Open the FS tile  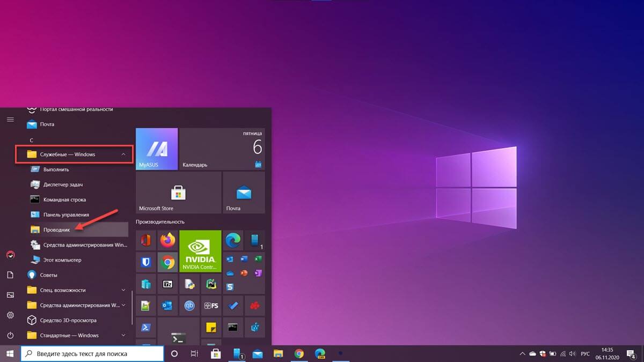211,306
